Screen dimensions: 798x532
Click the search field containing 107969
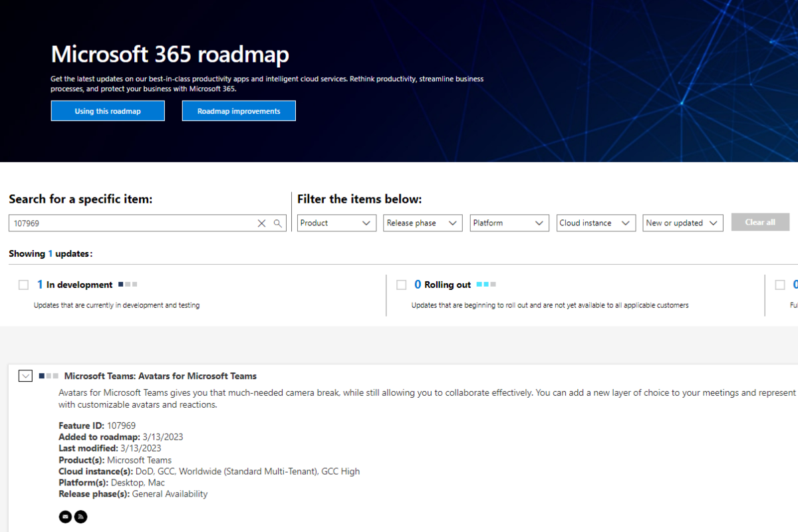[x=133, y=223]
